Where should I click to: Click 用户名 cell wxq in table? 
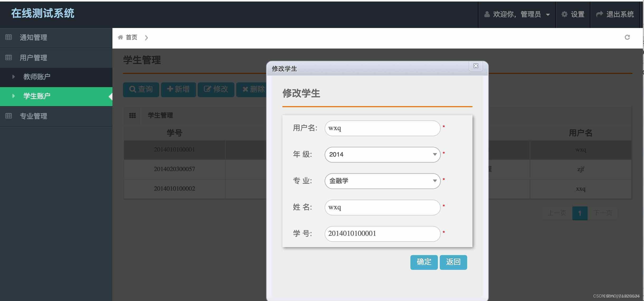(x=581, y=150)
